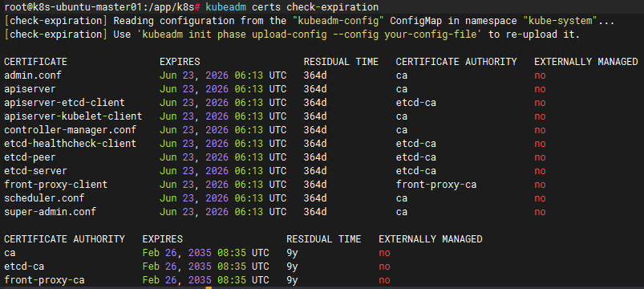Click the EXTERNALLY MANAGED header in the second table
The width and height of the screenshot is (644, 289).
coord(431,239)
